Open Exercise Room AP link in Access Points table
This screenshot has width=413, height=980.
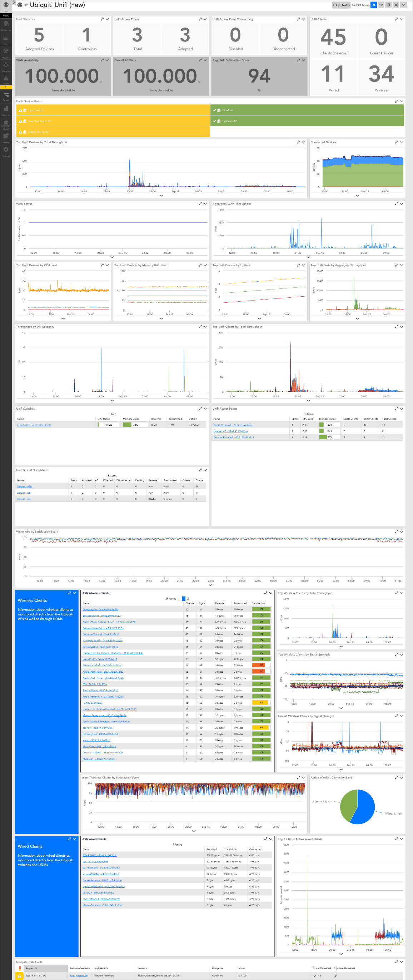(234, 437)
